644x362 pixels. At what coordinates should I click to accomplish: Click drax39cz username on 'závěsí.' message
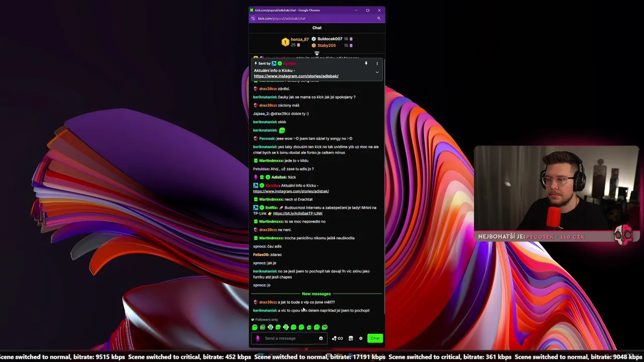tap(268, 89)
